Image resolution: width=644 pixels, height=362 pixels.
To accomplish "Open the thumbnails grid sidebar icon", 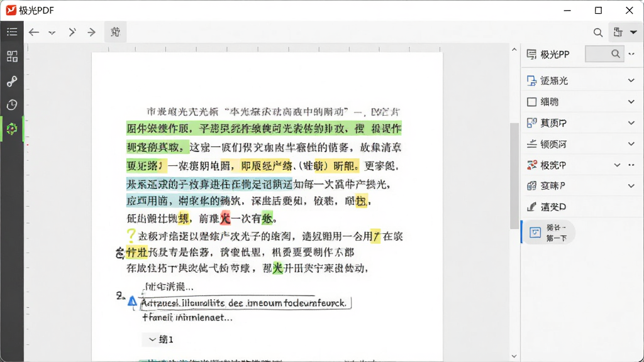I will (12, 56).
